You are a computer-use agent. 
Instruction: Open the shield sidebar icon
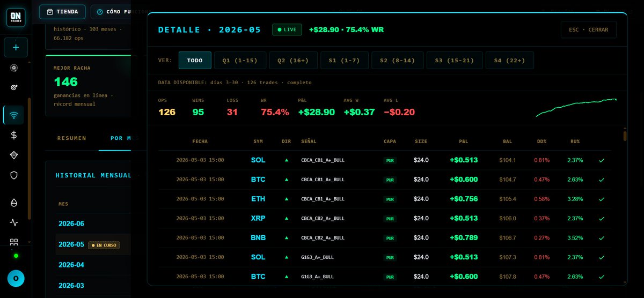[14, 175]
